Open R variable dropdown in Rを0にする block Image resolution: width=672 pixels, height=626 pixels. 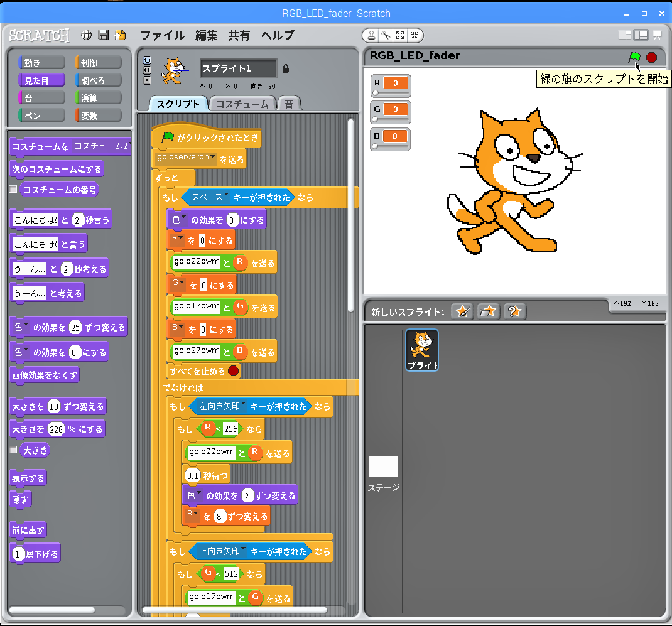pyautogui.click(x=181, y=238)
